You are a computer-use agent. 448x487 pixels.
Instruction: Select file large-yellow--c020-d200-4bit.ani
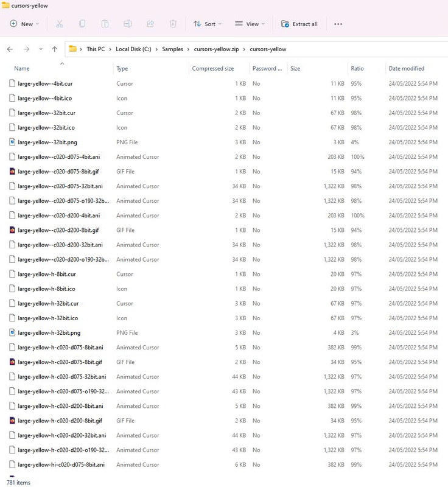point(58,215)
